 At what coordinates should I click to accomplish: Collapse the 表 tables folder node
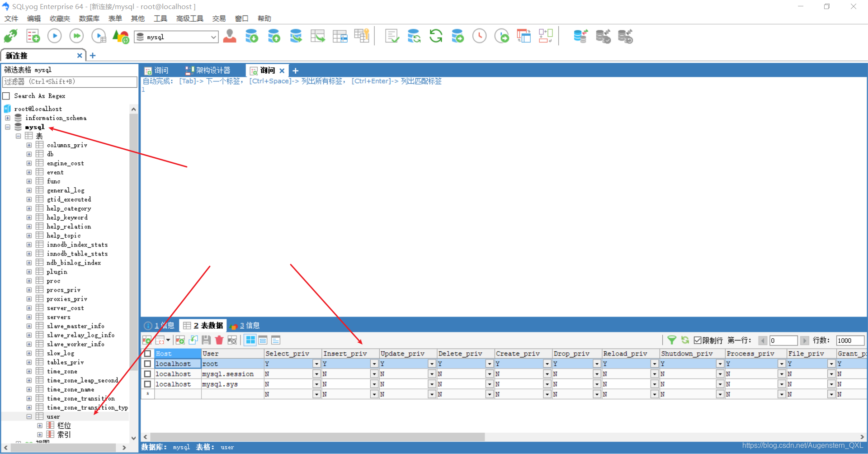pos(19,136)
